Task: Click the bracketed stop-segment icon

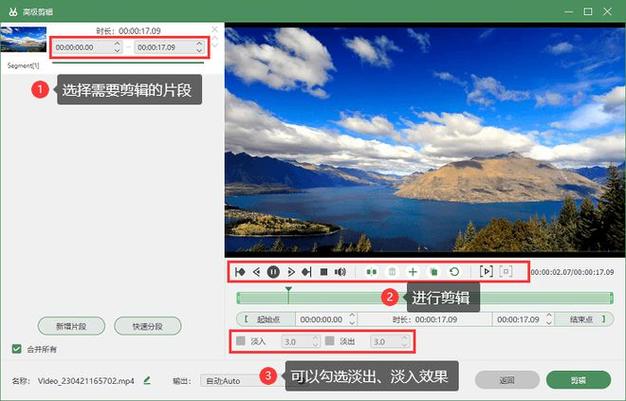Action: tap(506, 272)
